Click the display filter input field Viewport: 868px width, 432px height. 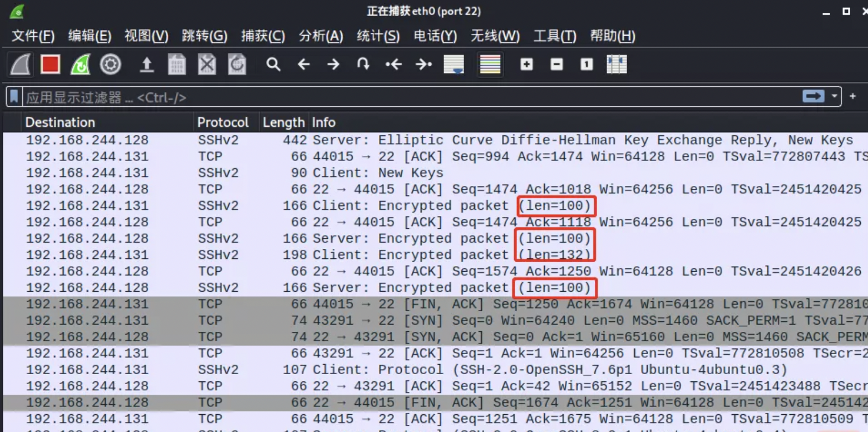click(412, 97)
